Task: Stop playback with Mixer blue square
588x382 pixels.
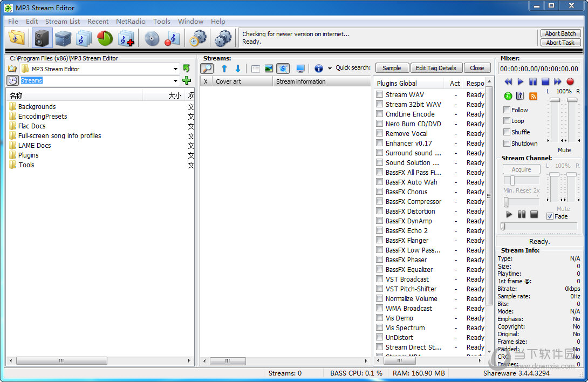Action: click(545, 81)
